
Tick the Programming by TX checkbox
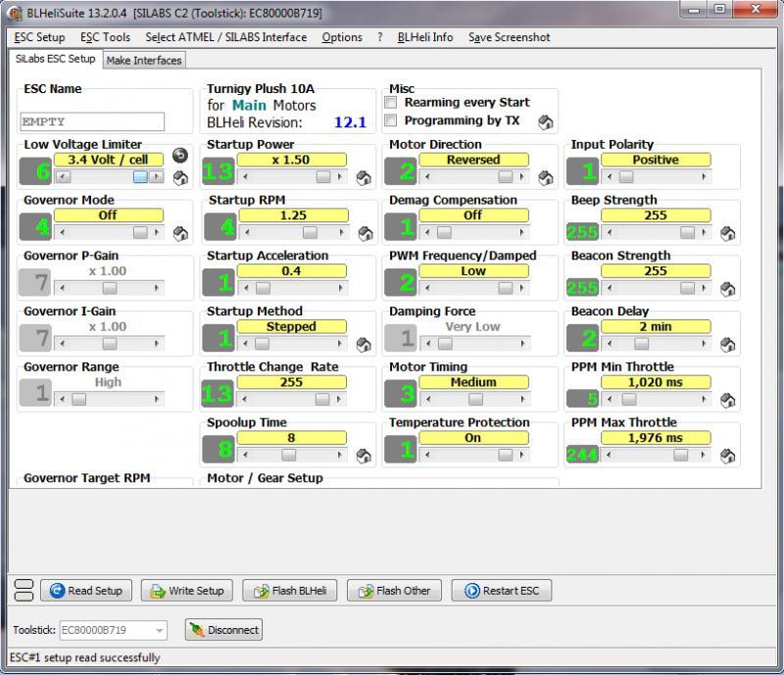(x=392, y=121)
